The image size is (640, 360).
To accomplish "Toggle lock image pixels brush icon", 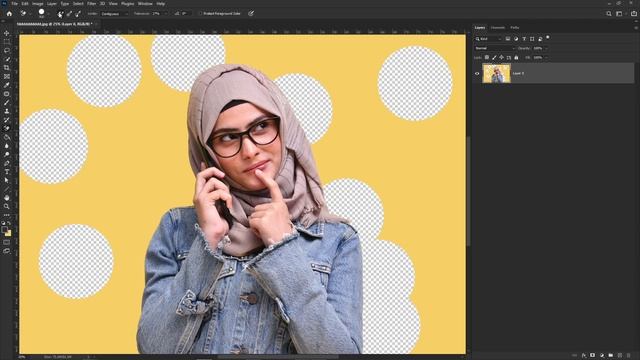I will (x=494, y=58).
